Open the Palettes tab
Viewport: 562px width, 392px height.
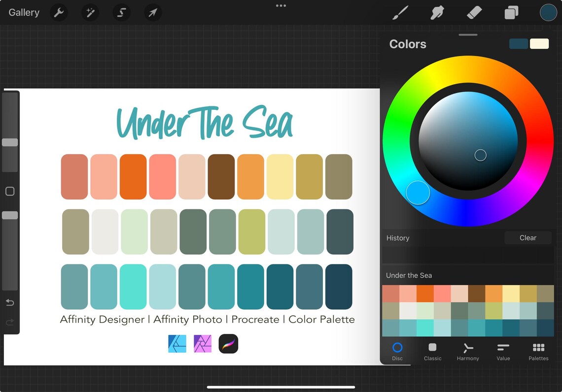(538, 351)
